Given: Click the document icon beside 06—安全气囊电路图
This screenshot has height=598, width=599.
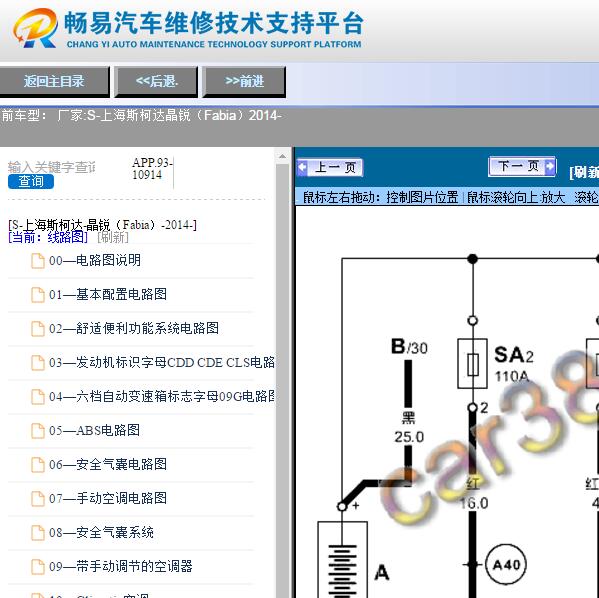Looking at the screenshot, I should pos(37,465).
